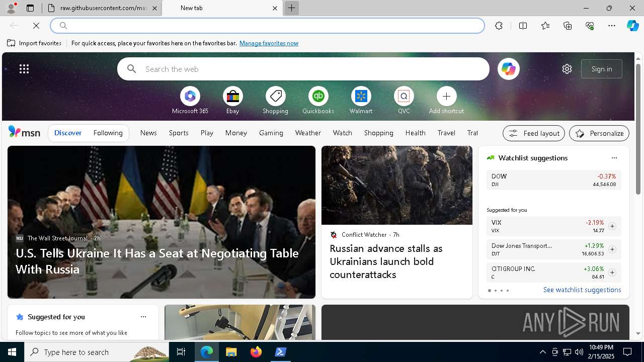Open the Walmart shortcut

(x=361, y=101)
